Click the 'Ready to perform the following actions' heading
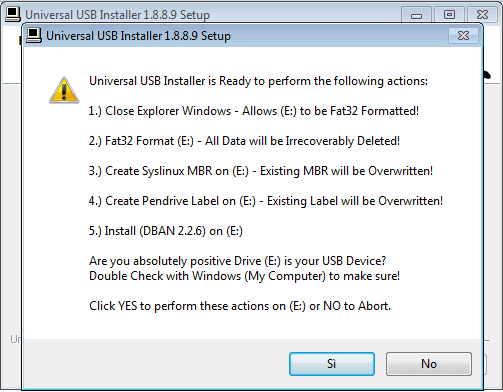503x392 pixels. pyautogui.click(x=258, y=81)
